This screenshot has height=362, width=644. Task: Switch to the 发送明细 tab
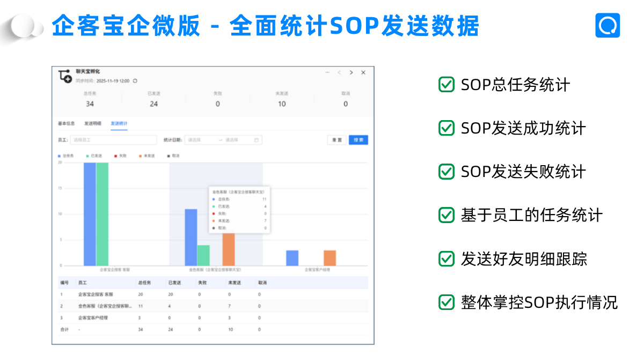coord(92,123)
